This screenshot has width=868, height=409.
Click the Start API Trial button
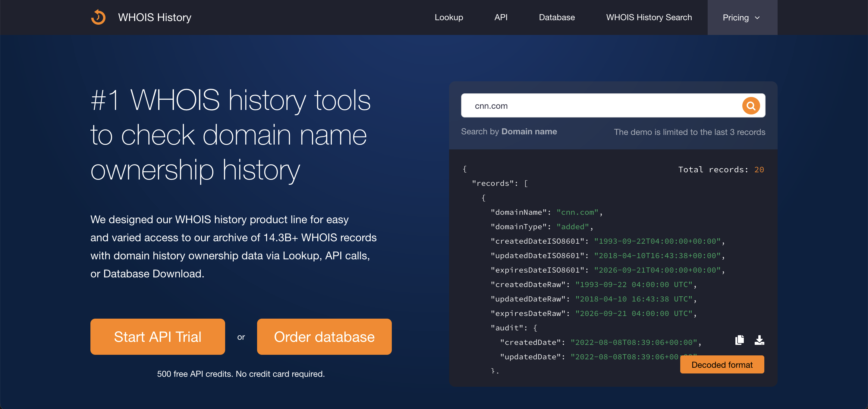click(157, 337)
